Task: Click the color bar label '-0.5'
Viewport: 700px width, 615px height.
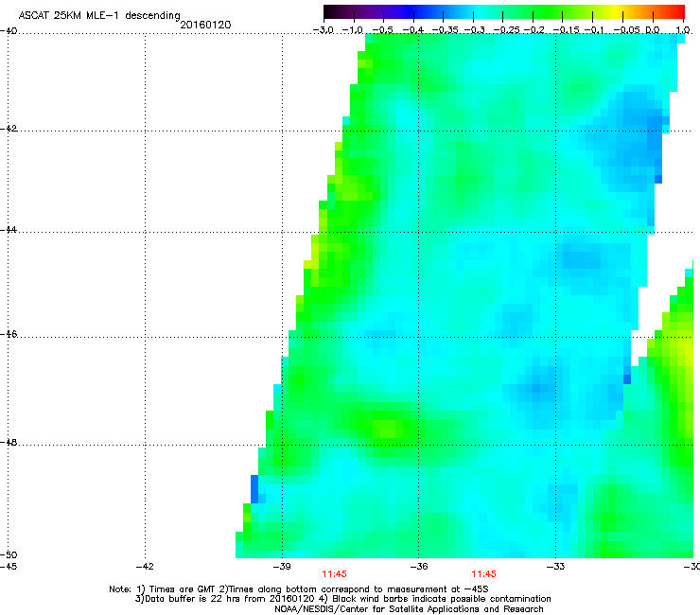Action: [382, 30]
